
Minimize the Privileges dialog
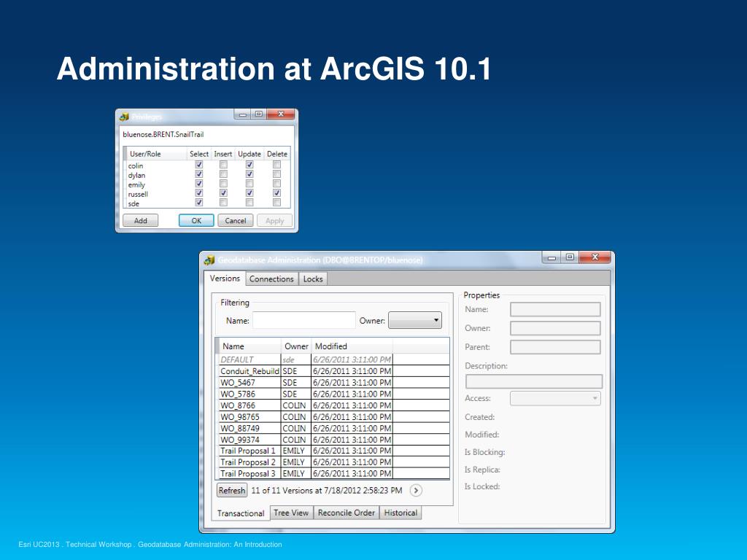tap(243, 114)
